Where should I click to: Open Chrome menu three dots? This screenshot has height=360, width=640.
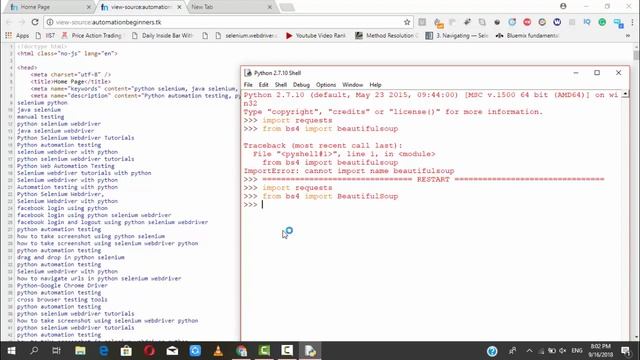632,22
